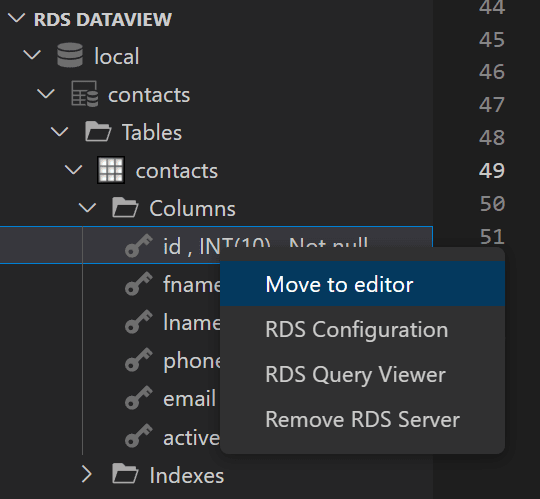Open RDS Query Viewer from menu
The height and width of the screenshot is (499, 540).
pyautogui.click(x=362, y=374)
